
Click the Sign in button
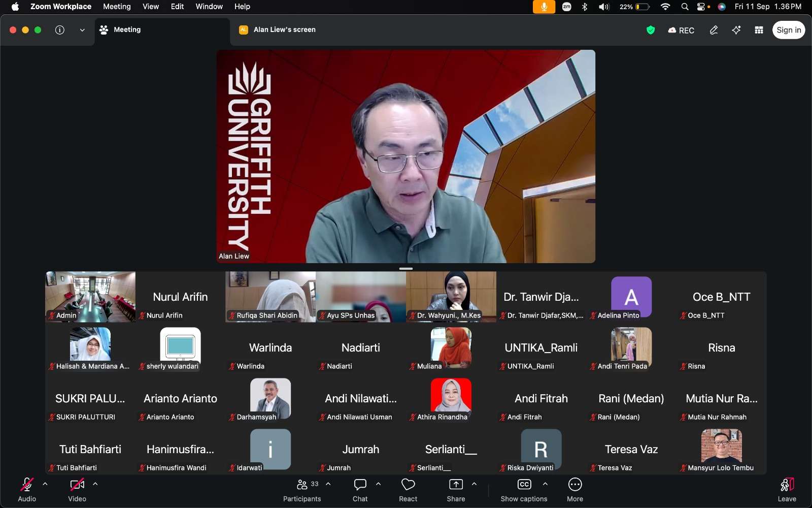789,30
